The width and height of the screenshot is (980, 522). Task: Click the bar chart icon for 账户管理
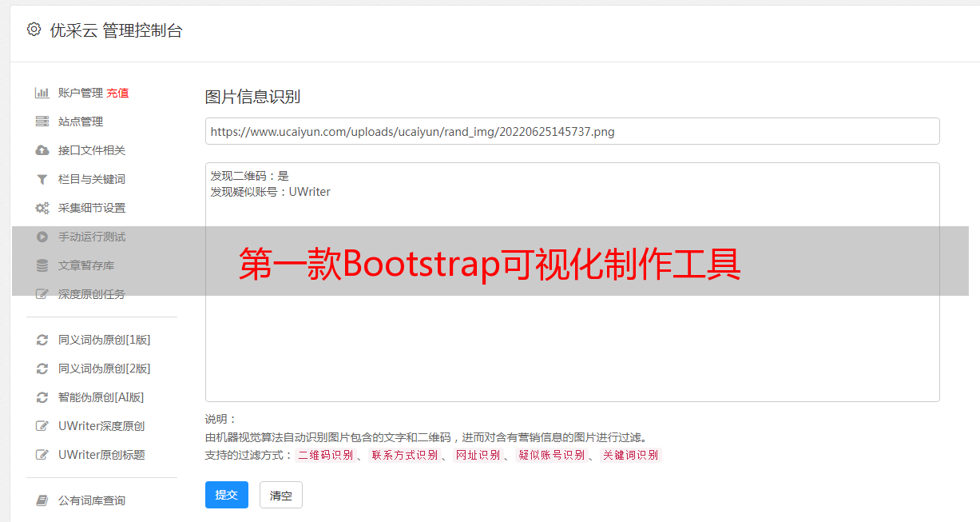[42, 93]
